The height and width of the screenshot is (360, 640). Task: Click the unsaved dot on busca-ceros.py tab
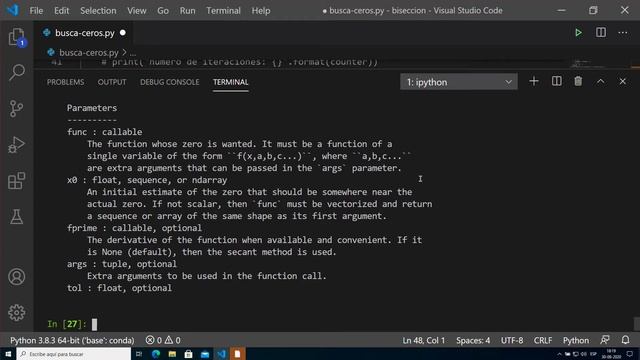(x=123, y=33)
